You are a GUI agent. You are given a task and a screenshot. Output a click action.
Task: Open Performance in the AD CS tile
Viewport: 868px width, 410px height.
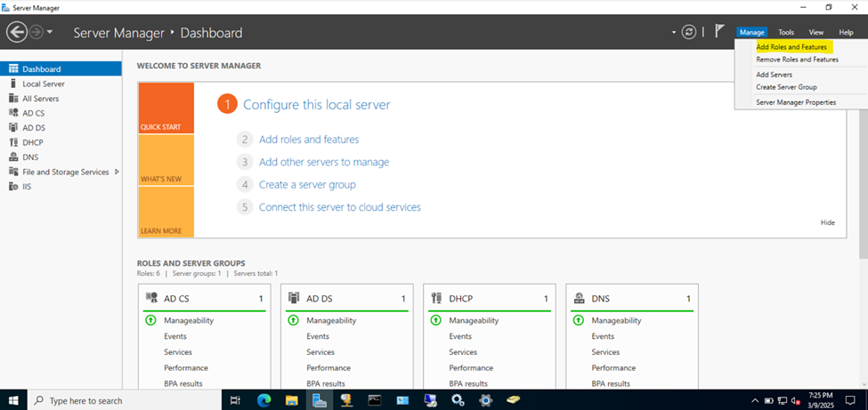click(x=186, y=367)
